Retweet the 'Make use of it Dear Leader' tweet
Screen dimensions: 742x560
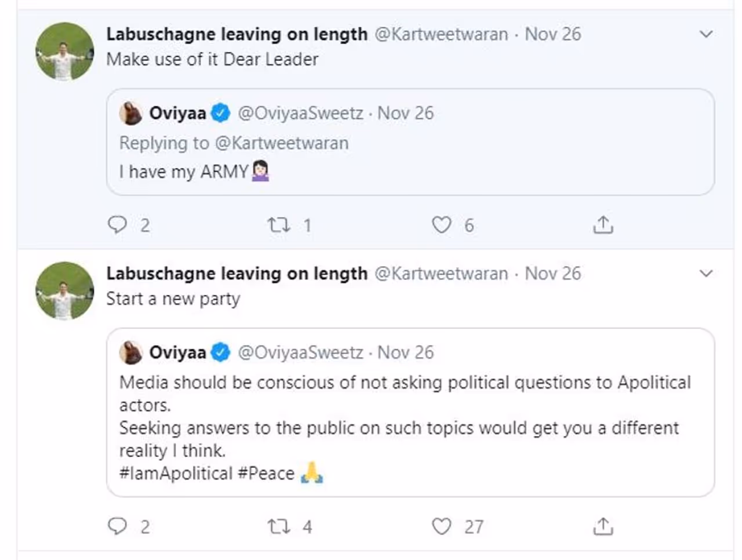pyautogui.click(x=279, y=224)
